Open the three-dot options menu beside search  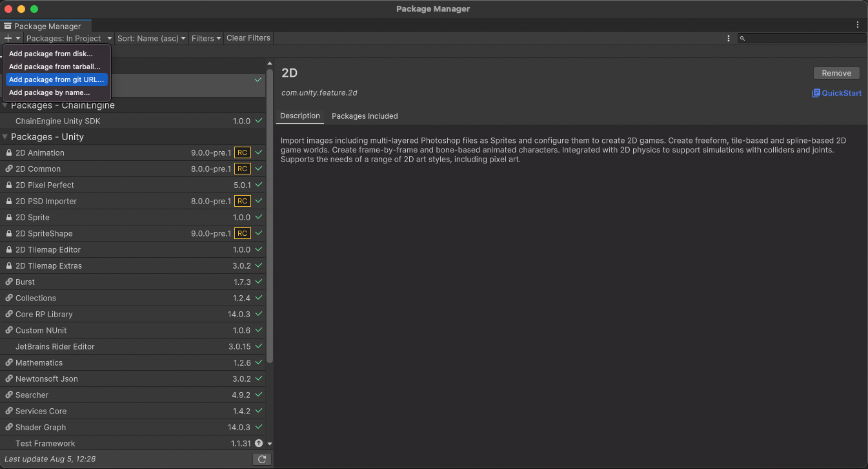[x=729, y=39]
